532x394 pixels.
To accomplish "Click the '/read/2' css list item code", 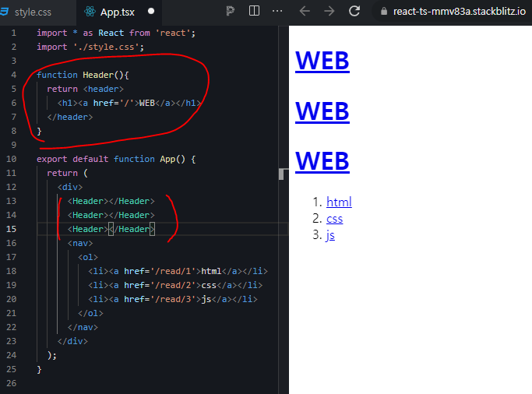I will pos(175,285).
